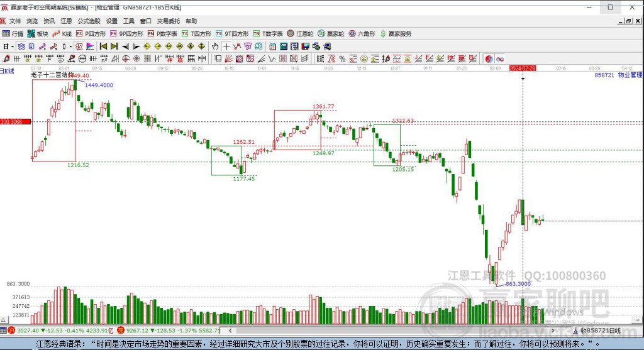Select the hand pan tool

point(215,46)
